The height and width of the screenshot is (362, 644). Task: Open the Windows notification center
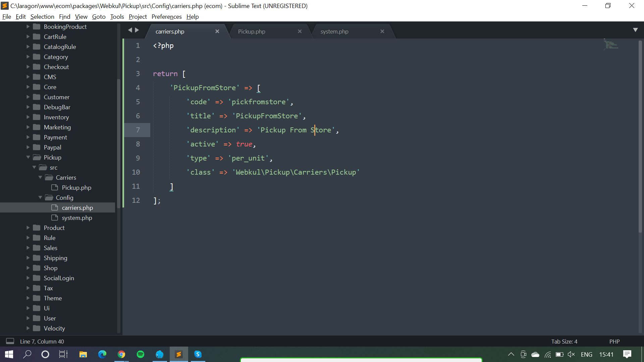pyautogui.click(x=627, y=354)
